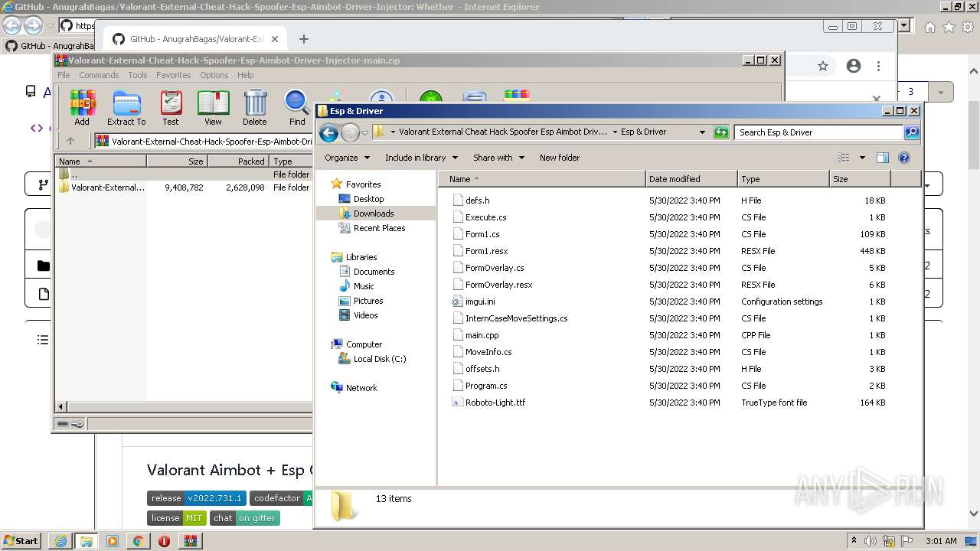Expand the Organize dropdown
Screen dimensions: 980x551
pyautogui.click(x=348, y=158)
